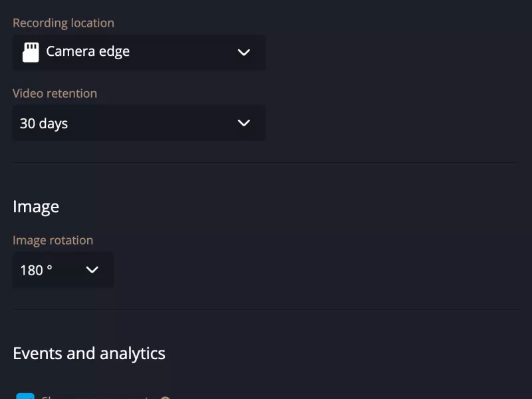Click the SD card icon in Recording location
The height and width of the screenshot is (399, 532).
pyautogui.click(x=31, y=52)
